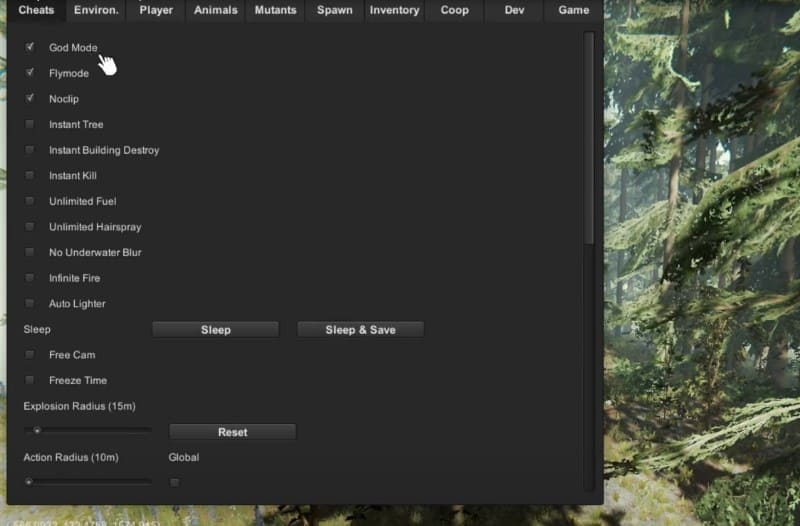The height and width of the screenshot is (526, 800).
Task: Disable the God Mode checkbox
Action: point(30,47)
